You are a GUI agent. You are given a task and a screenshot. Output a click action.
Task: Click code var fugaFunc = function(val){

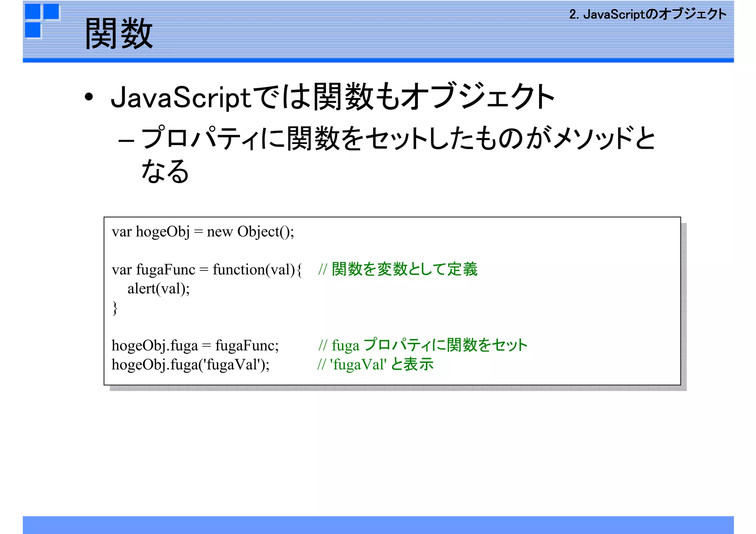tap(207, 270)
